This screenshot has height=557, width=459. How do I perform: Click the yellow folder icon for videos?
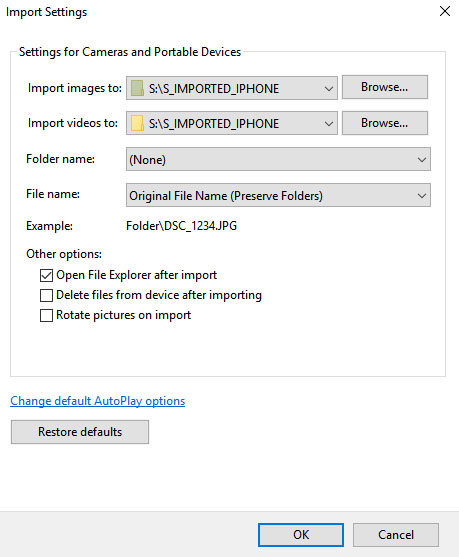[x=137, y=123]
